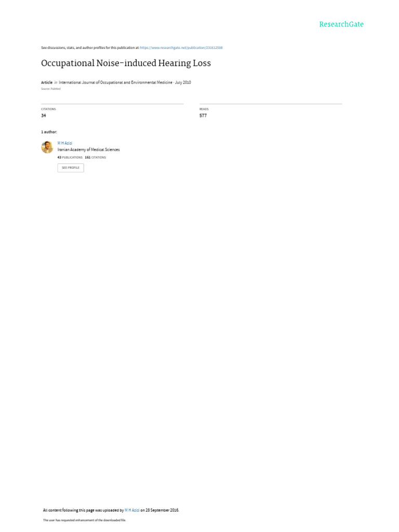Select the Occupational Noise-induced Hearing Loss title

point(126,63)
